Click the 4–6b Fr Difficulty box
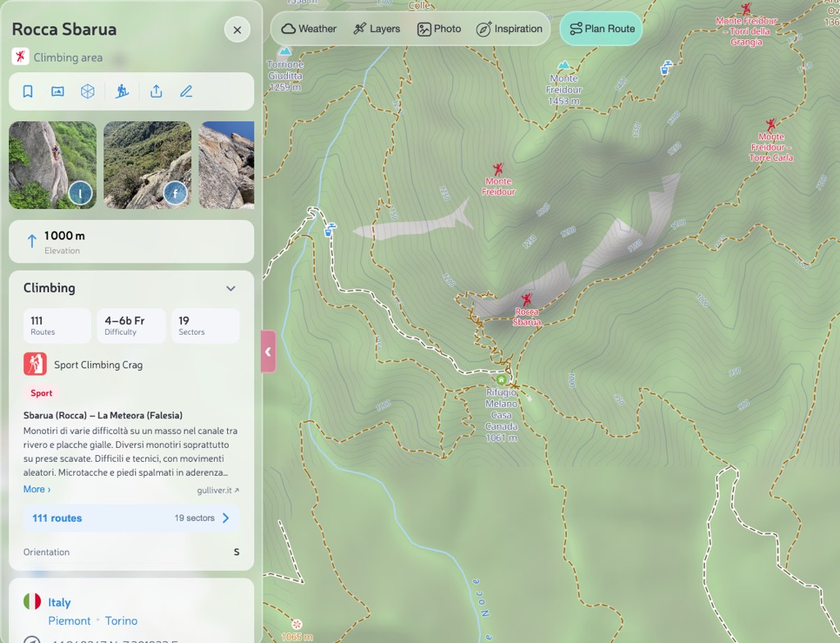This screenshot has width=840, height=643. point(131,326)
